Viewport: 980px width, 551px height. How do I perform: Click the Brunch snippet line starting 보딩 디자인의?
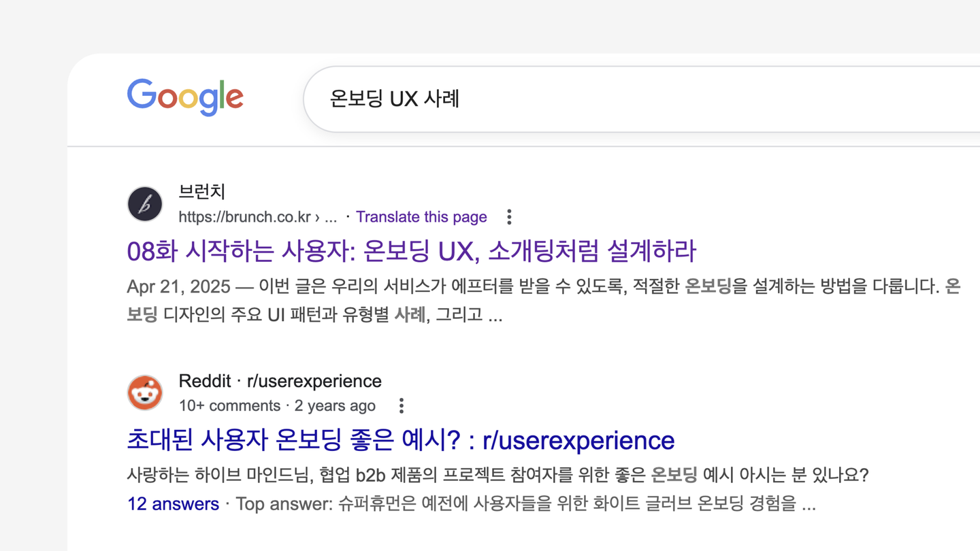(313, 315)
